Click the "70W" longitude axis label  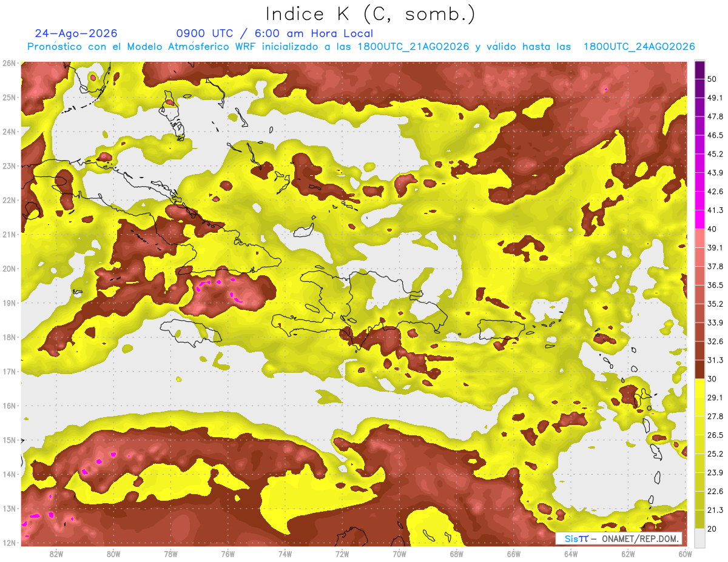[399, 554]
